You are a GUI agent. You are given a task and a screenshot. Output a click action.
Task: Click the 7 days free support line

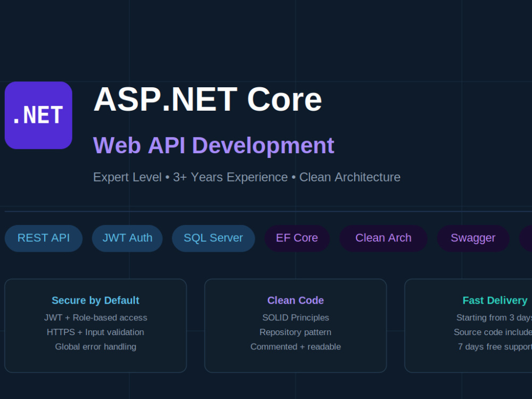pos(495,347)
